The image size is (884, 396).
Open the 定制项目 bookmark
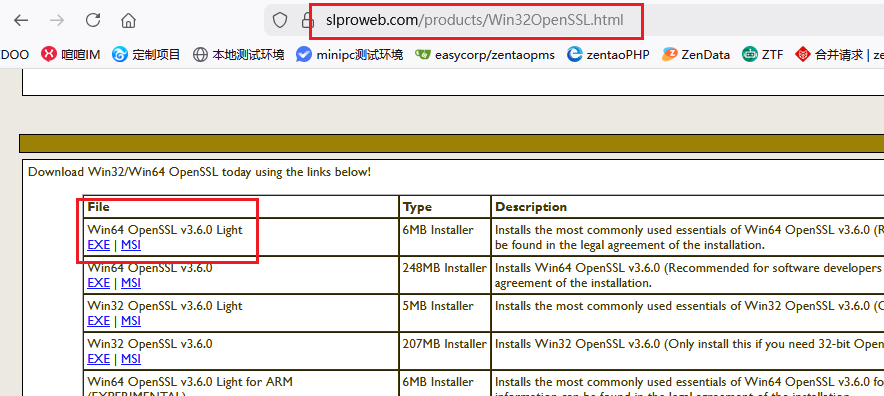point(146,55)
